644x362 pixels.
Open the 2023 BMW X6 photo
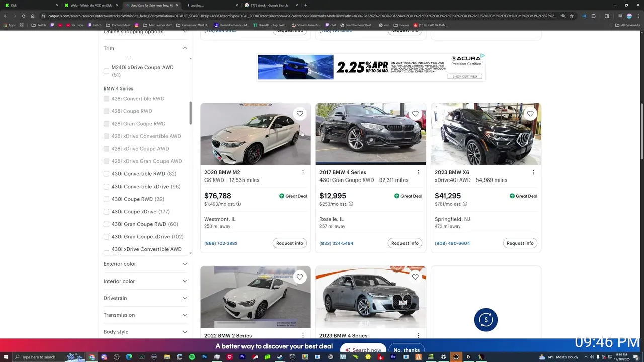tap(486, 134)
